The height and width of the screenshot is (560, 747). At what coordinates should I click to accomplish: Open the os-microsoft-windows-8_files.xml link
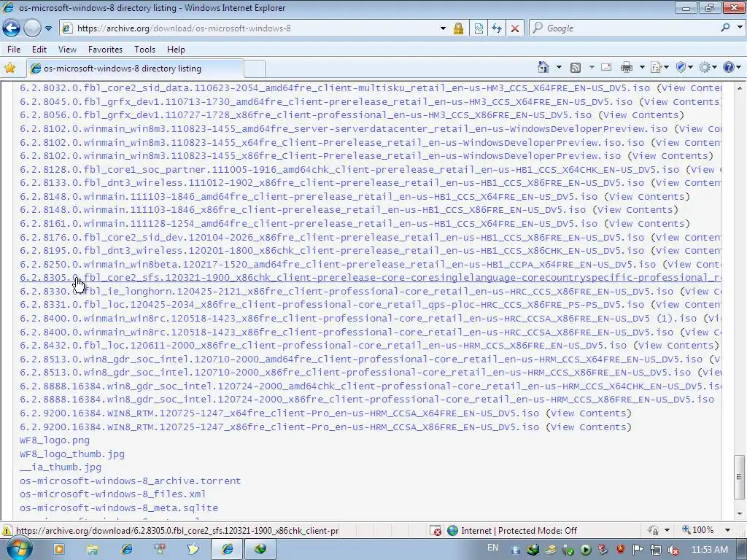(x=112, y=494)
